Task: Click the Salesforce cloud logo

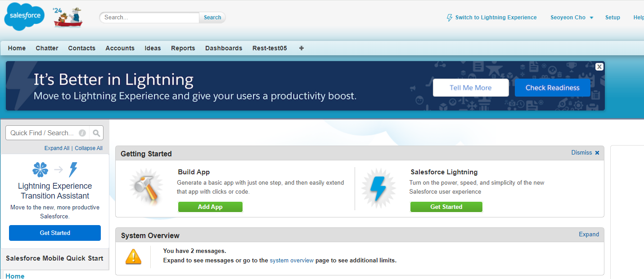Action: 25,16
